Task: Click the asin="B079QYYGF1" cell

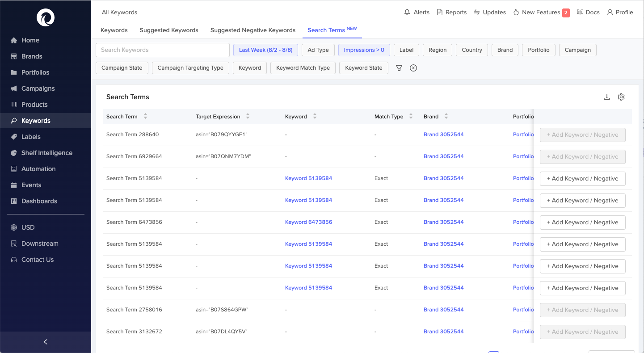Action: click(222, 134)
